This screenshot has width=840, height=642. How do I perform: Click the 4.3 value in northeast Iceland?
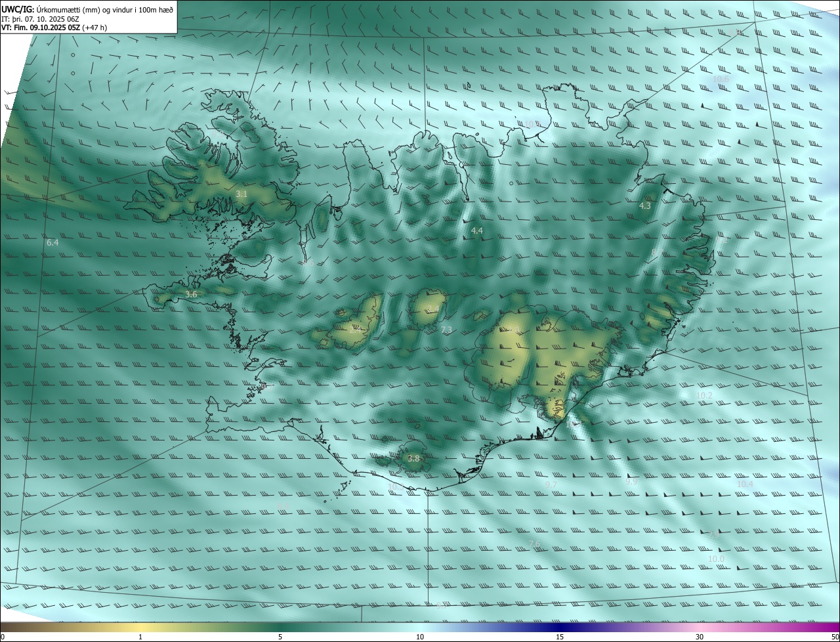645,205
